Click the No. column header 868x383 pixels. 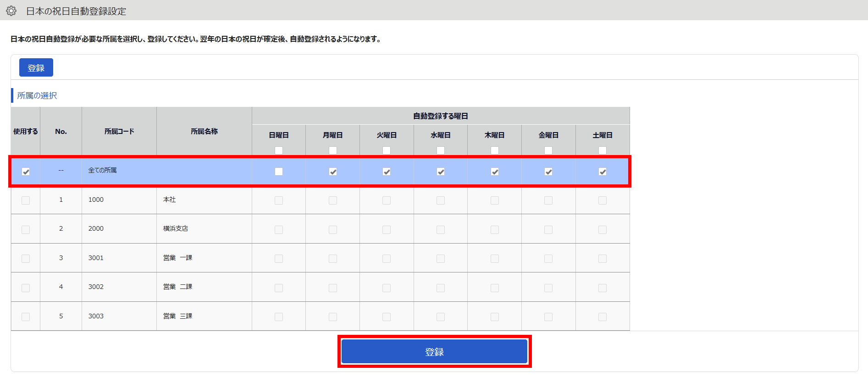[x=61, y=131]
